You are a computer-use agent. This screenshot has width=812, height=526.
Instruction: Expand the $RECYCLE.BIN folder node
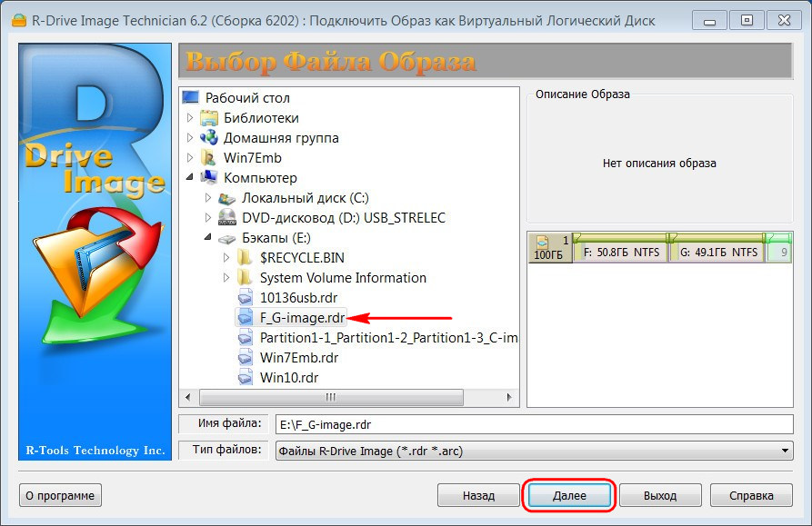click(x=226, y=258)
